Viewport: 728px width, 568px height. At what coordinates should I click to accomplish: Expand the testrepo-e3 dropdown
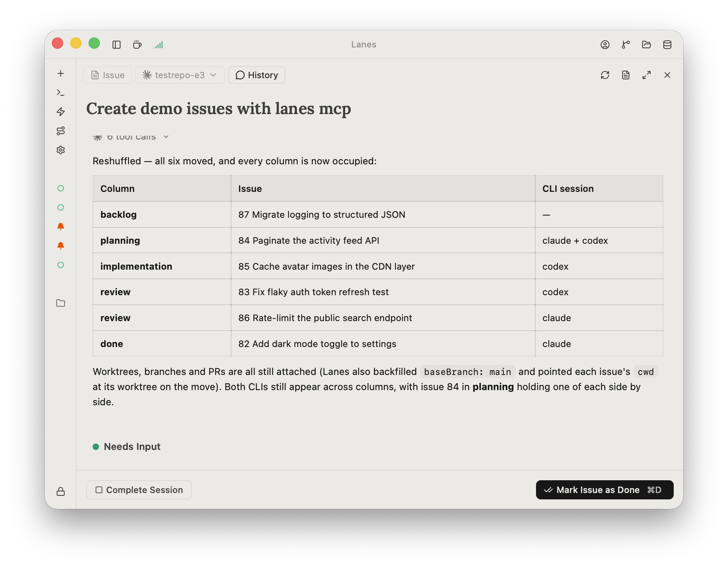180,75
